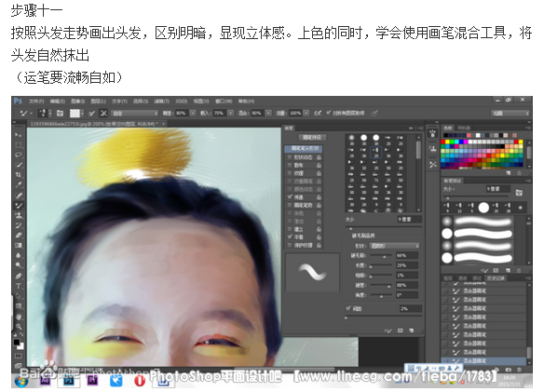Select the Rectangular Marquee tool

[x=19, y=145]
